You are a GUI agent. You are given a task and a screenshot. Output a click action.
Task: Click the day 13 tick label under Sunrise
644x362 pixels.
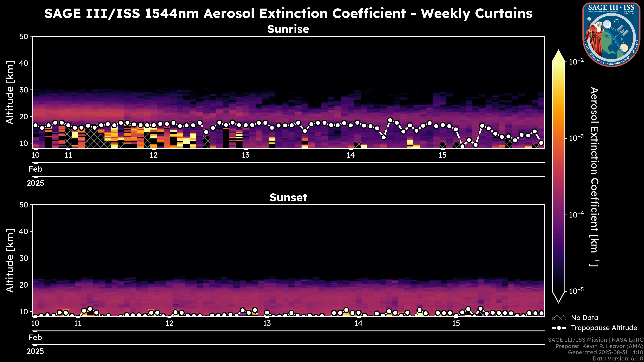(246, 155)
